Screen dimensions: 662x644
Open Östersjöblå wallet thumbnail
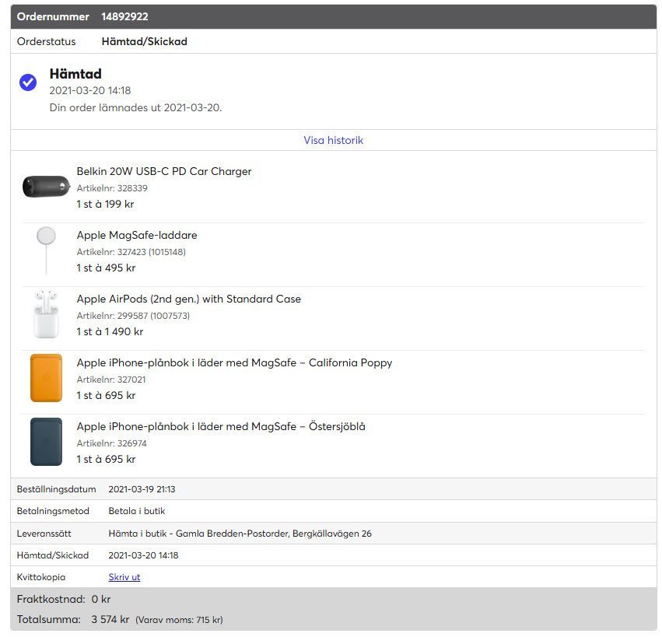click(46, 442)
